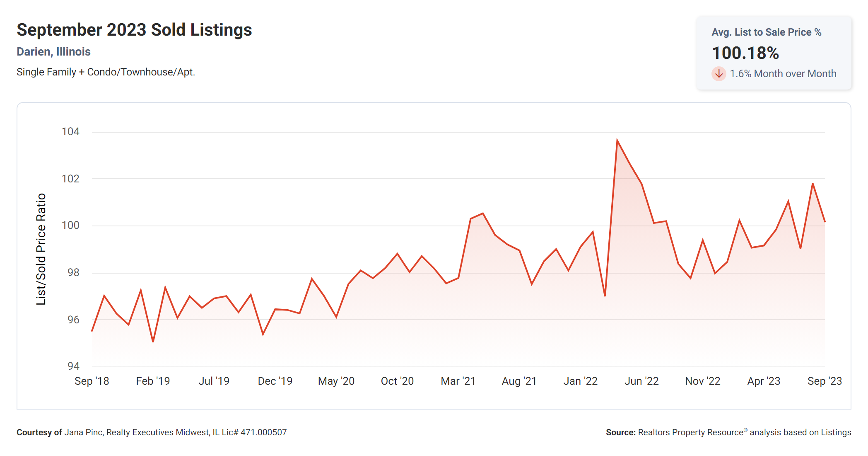Click the Darien, Illinois subtitle
Screen dimensions: 868x456
(53, 52)
